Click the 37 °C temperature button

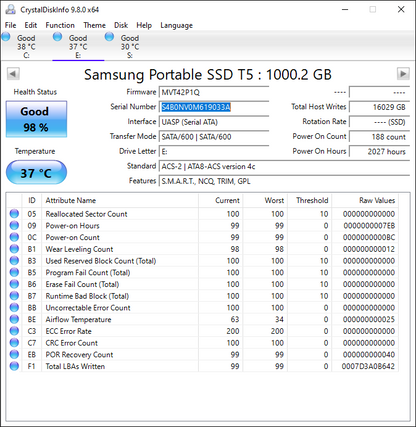36,172
